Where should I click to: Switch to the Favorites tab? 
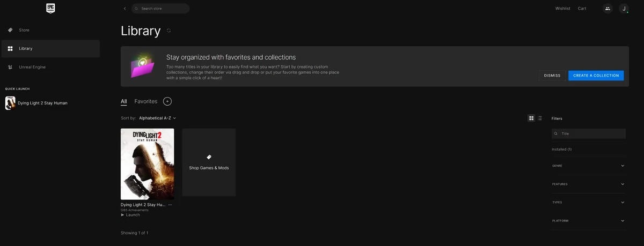[x=146, y=101]
